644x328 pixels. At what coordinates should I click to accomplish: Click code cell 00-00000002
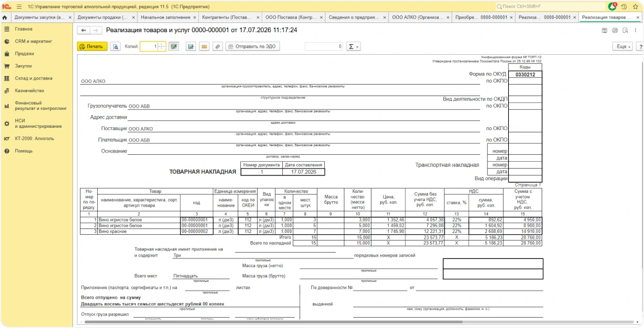(196, 232)
